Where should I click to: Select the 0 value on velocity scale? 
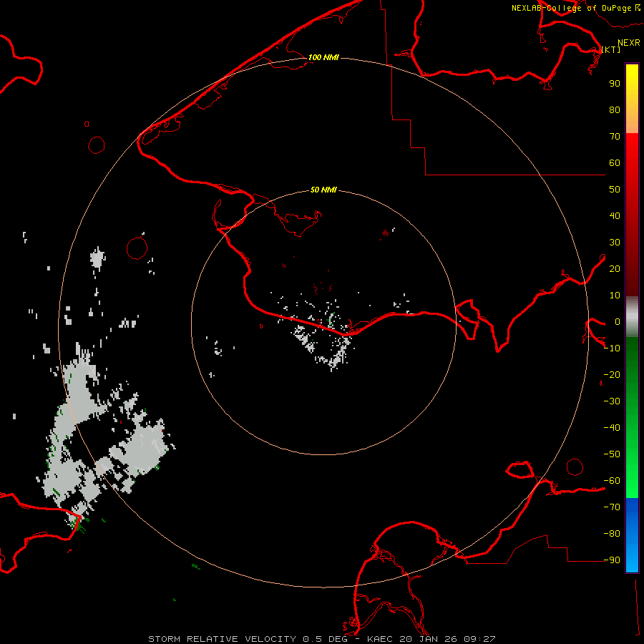click(618, 321)
